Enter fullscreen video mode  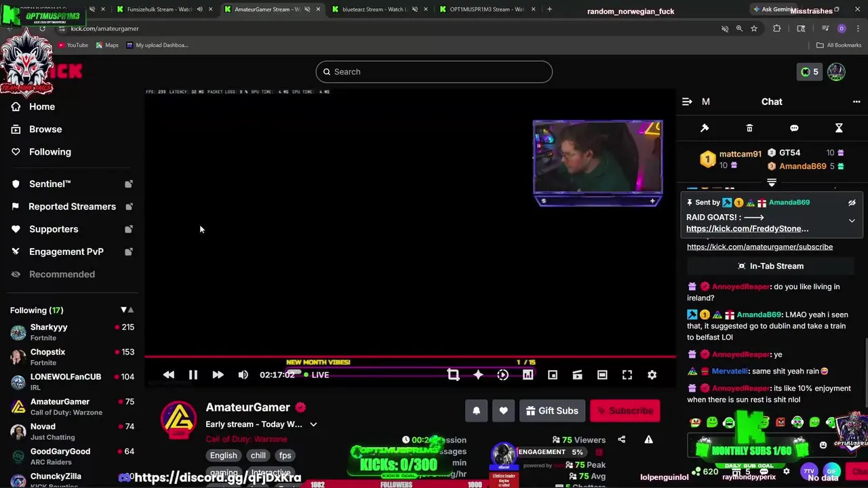627,375
